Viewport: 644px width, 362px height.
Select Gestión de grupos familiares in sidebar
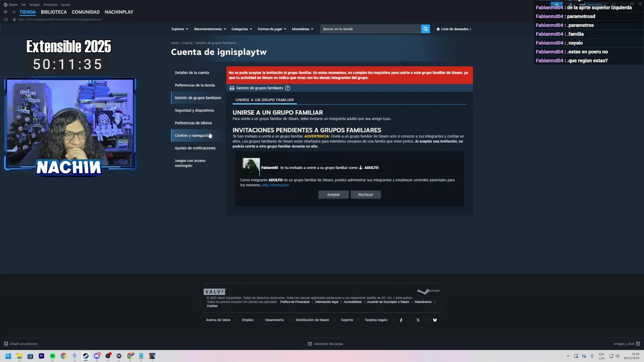[198, 98]
